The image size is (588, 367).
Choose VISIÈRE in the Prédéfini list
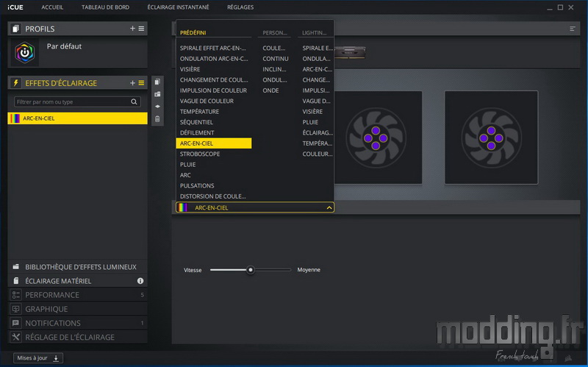click(190, 69)
